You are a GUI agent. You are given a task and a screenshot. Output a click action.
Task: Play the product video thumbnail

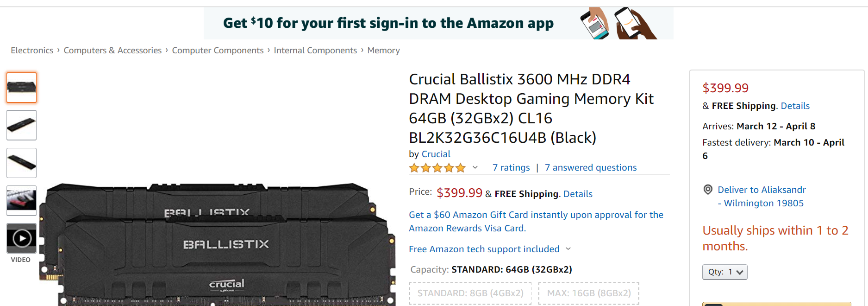coord(21,238)
